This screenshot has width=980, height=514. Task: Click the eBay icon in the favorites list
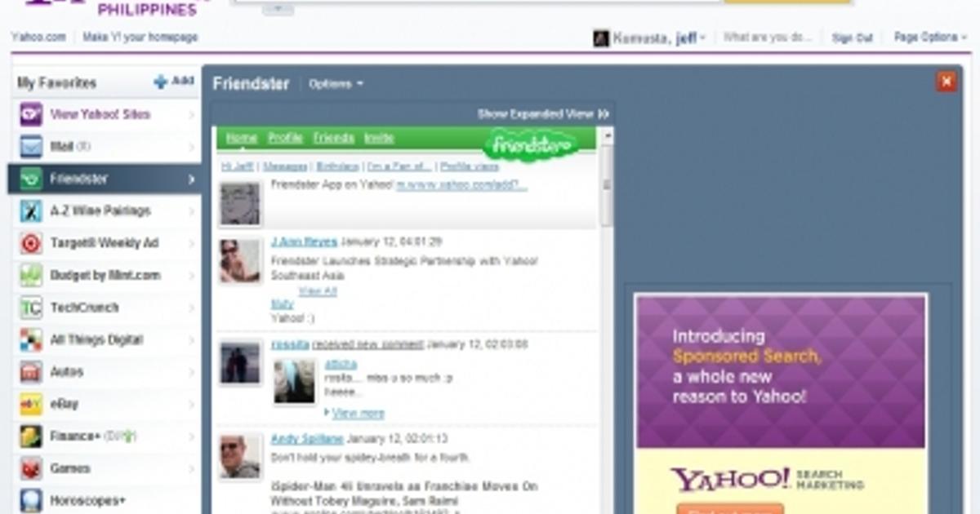31,404
